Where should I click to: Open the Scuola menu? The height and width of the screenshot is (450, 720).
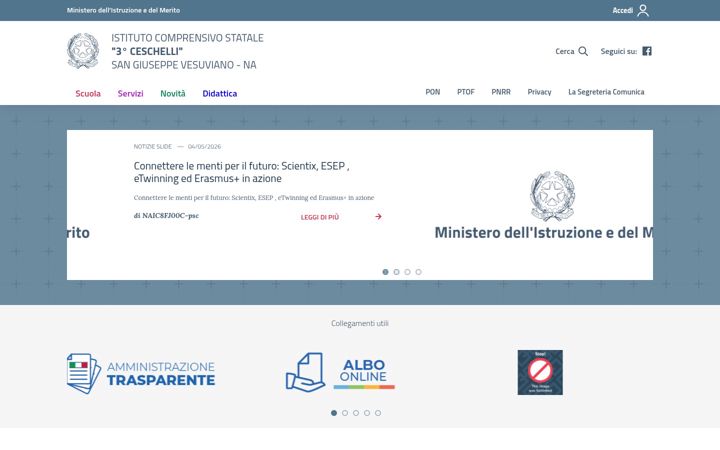(88, 93)
